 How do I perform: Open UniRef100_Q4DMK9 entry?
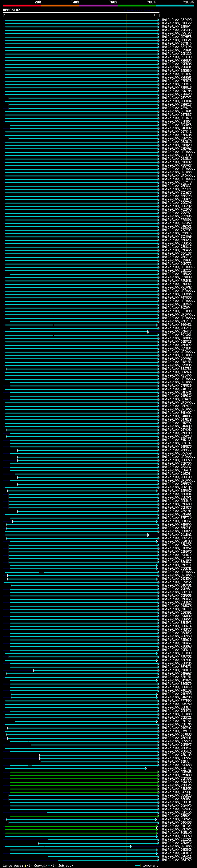[177, 850]
